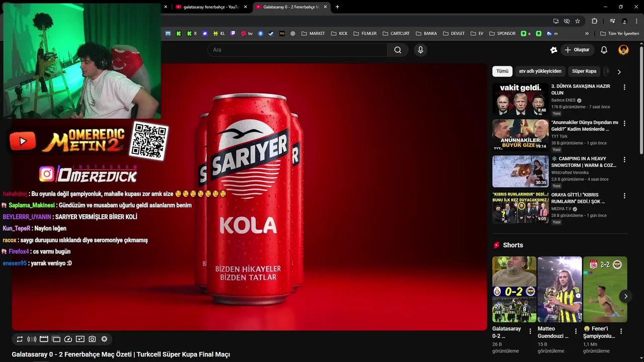The height and width of the screenshot is (362, 644).
Task: Open options for '3. DÜNYA SAVAŞINA HAZIR OLUN'
Action: [624, 87]
